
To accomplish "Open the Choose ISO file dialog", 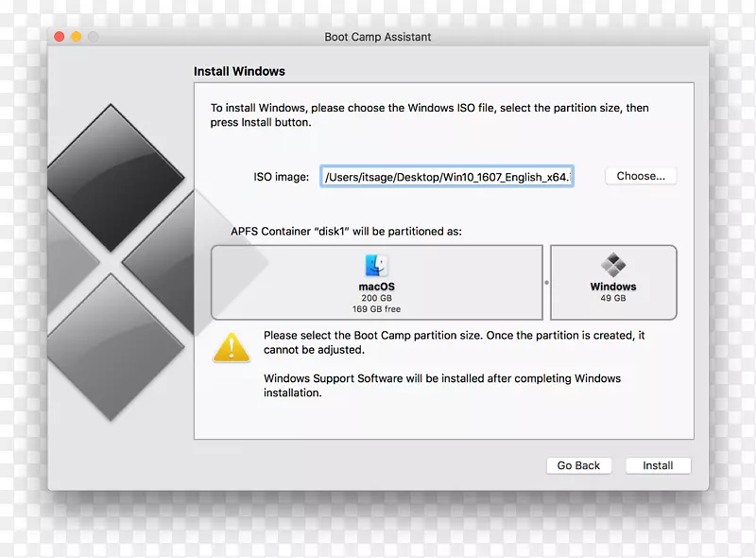I will point(641,176).
